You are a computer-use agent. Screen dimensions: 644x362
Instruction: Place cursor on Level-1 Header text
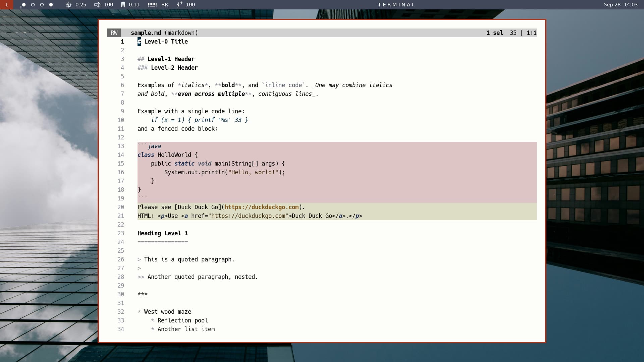point(171,59)
